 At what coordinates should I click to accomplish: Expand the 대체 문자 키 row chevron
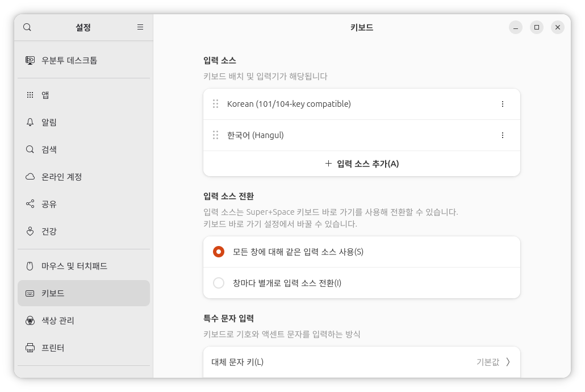tap(508, 362)
